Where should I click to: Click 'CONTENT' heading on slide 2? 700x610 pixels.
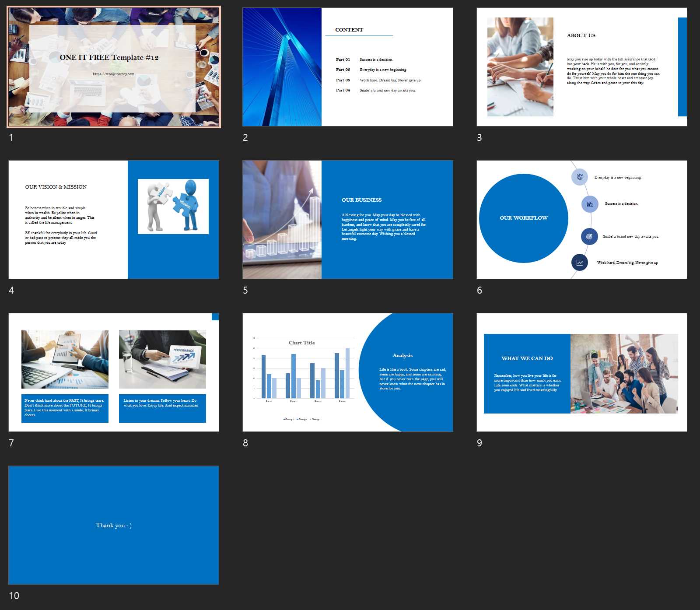349,30
